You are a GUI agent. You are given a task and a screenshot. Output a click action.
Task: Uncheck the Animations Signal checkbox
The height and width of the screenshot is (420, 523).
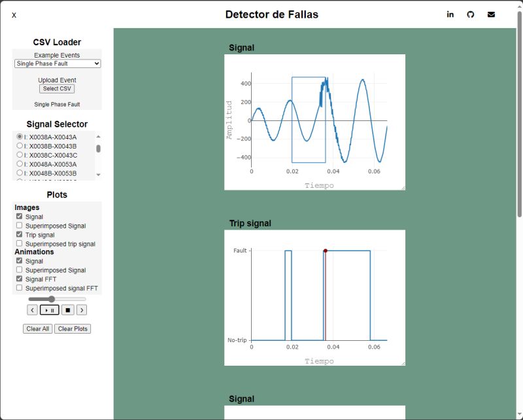pyautogui.click(x=20, y=261)
